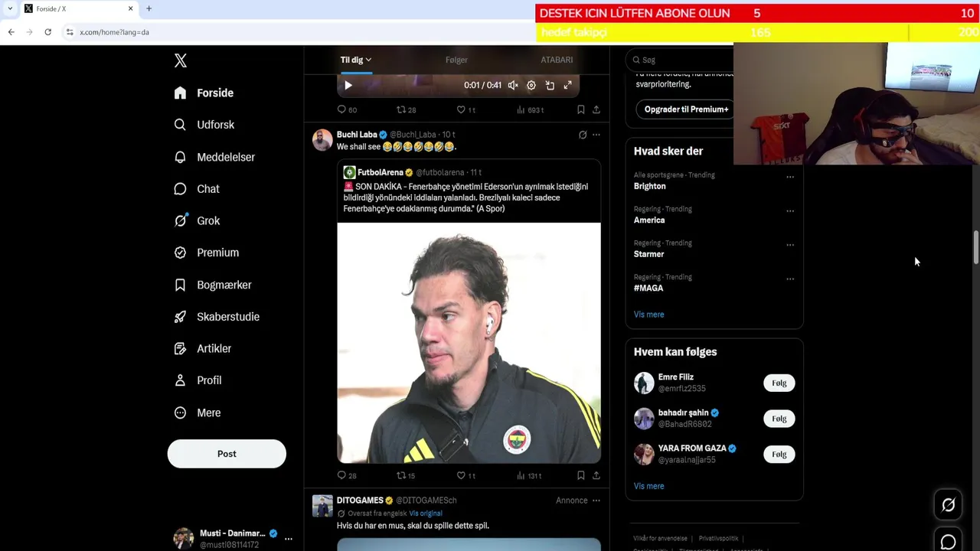
Task: Bookmark the Buchi Laba post
Action: click(x=581, y=475)
